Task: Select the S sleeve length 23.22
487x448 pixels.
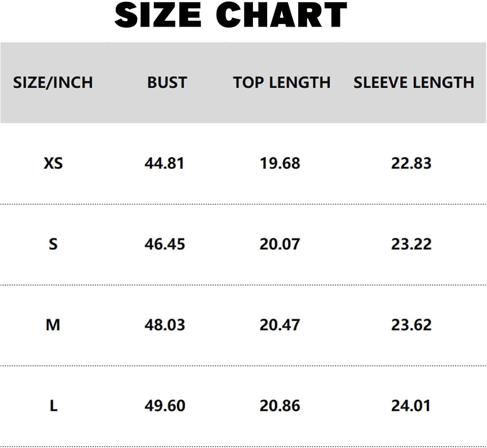Action: [411, 244]
